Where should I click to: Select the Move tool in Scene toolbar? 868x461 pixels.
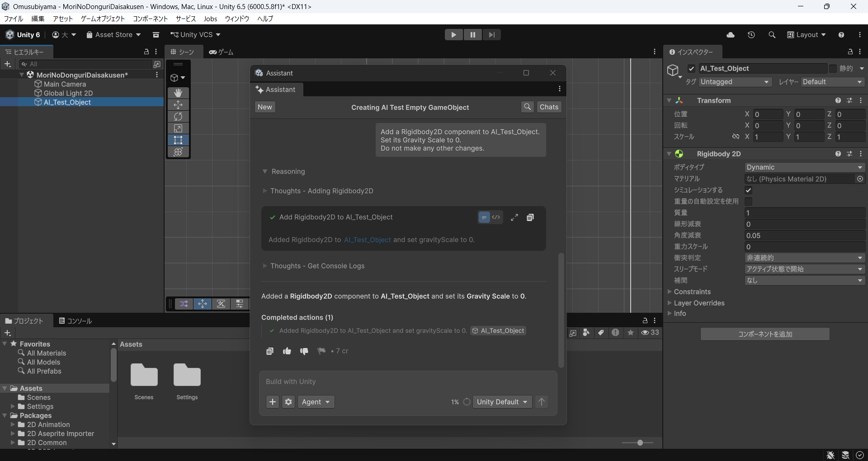click(178, 105)
